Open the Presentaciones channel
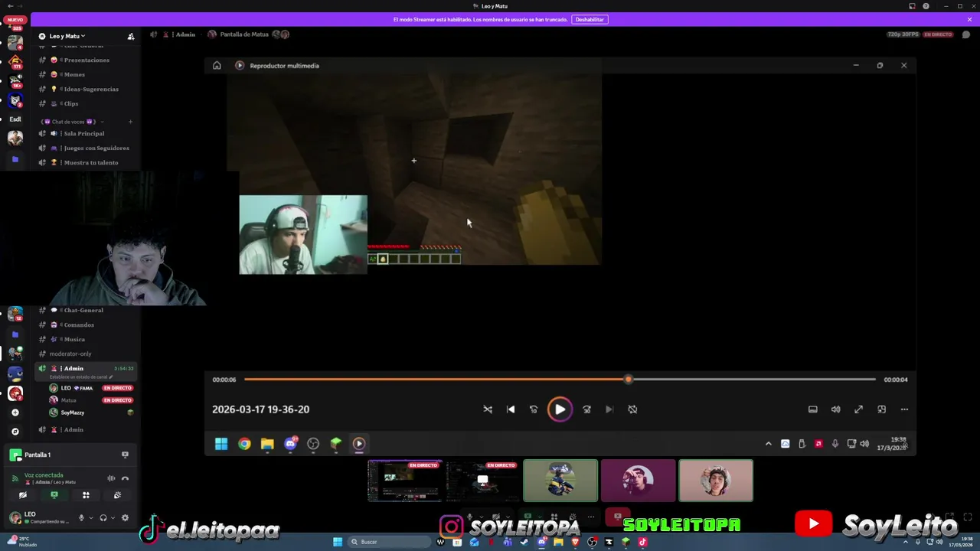This screenshot has height=551, width=980. pyautogui.click(x=87, y=60)
